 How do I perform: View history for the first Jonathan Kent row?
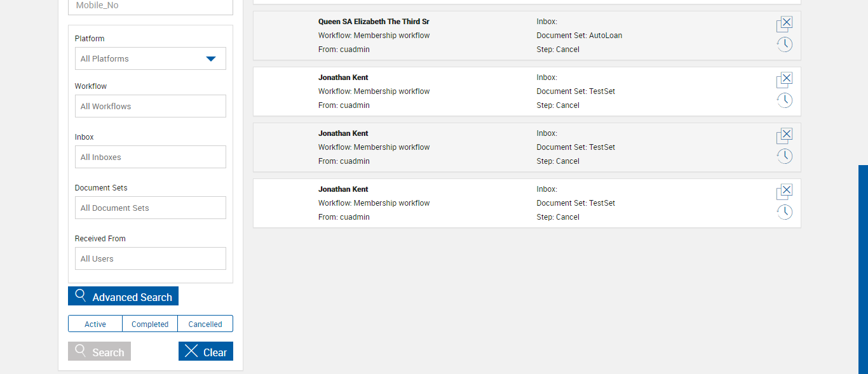[x=785, y=100]
